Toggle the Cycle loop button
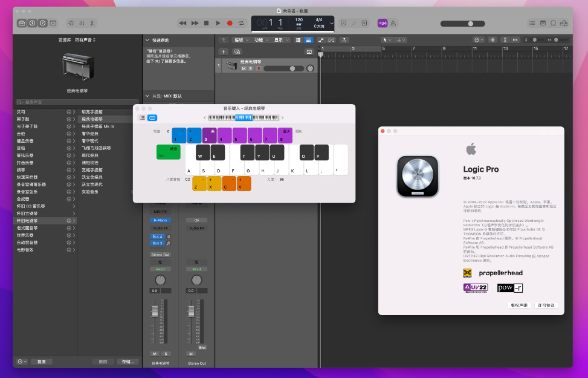Viewport: 588px width, 378px height. point(242,23)
